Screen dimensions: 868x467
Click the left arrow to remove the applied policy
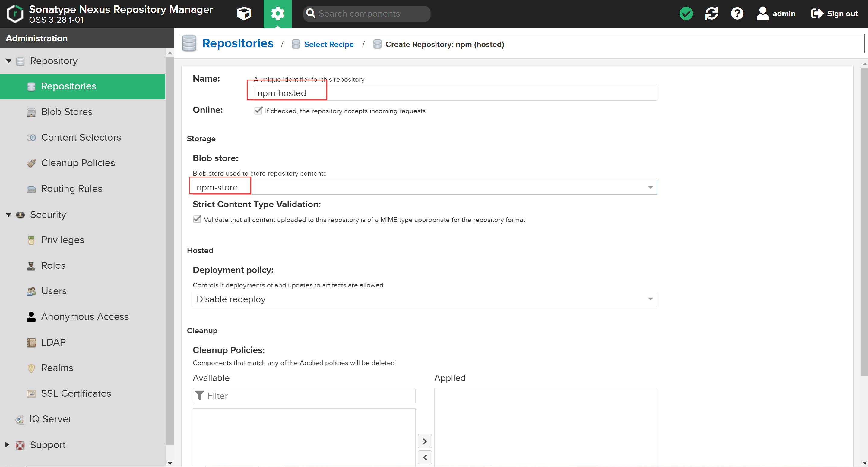425,457
